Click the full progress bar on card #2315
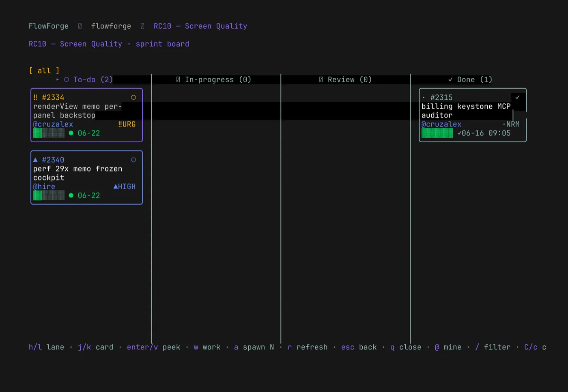Viewport: 568px width, 392px height. (x=437, y=133)
